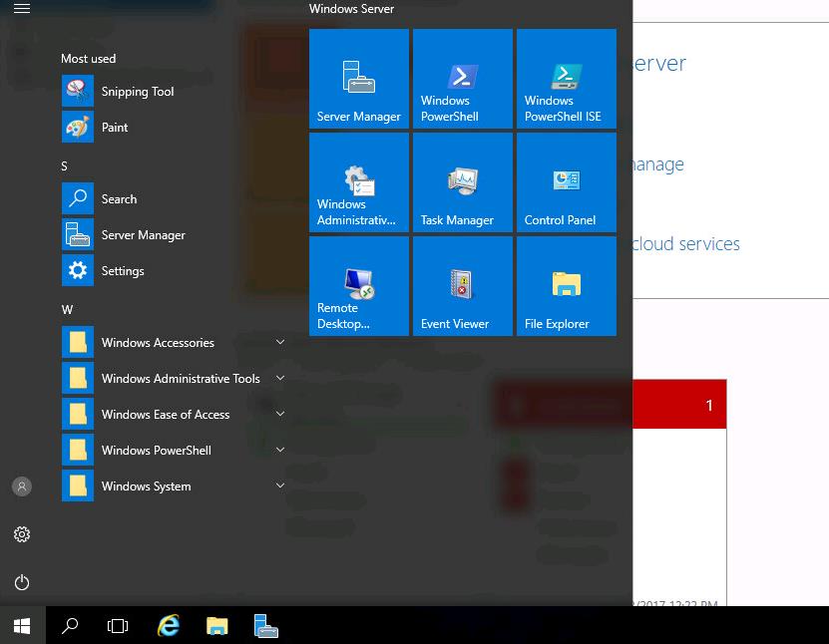This screenshot has width=829, height=644.
Task: Open Search from the S section
Action: pyautogui.click(x=175, y=198)
